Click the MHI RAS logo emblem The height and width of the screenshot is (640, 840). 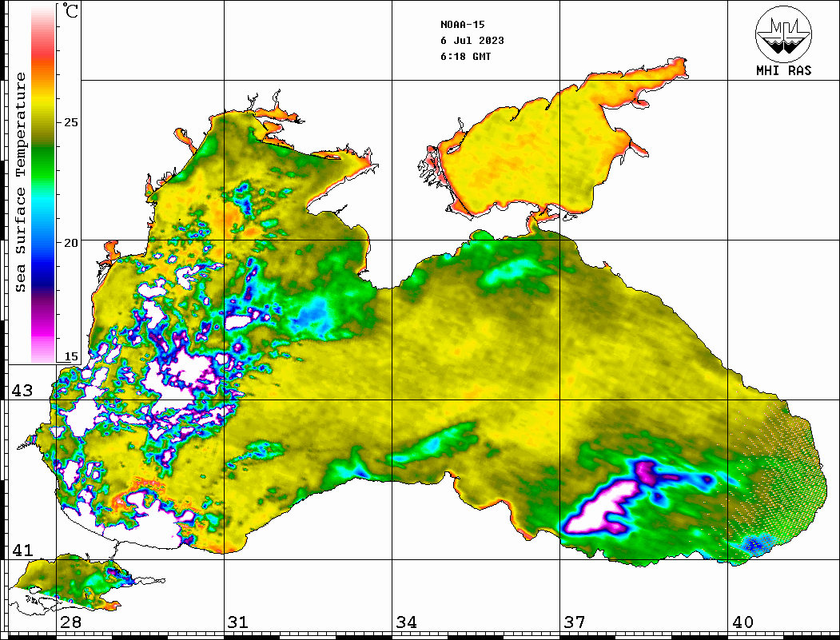point(783,34)
